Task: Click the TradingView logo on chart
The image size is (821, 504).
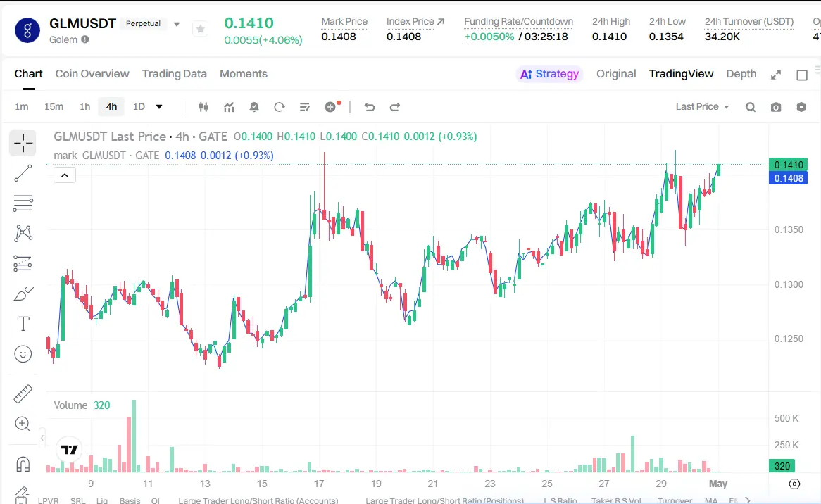Action: pyautogui.click(x=69, y=450)
